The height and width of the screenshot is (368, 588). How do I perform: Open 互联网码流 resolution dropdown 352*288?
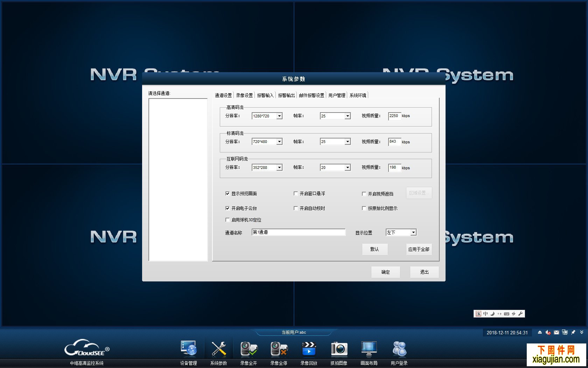coord(267,168)
